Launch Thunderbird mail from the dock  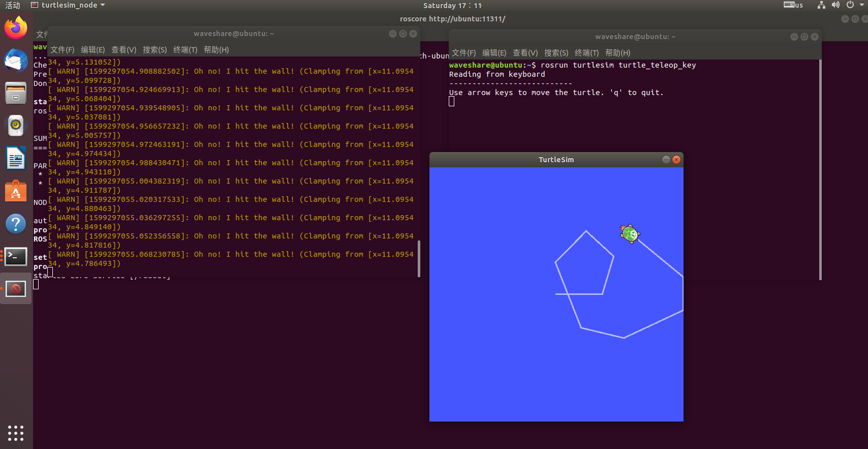(x=16, y=61)
